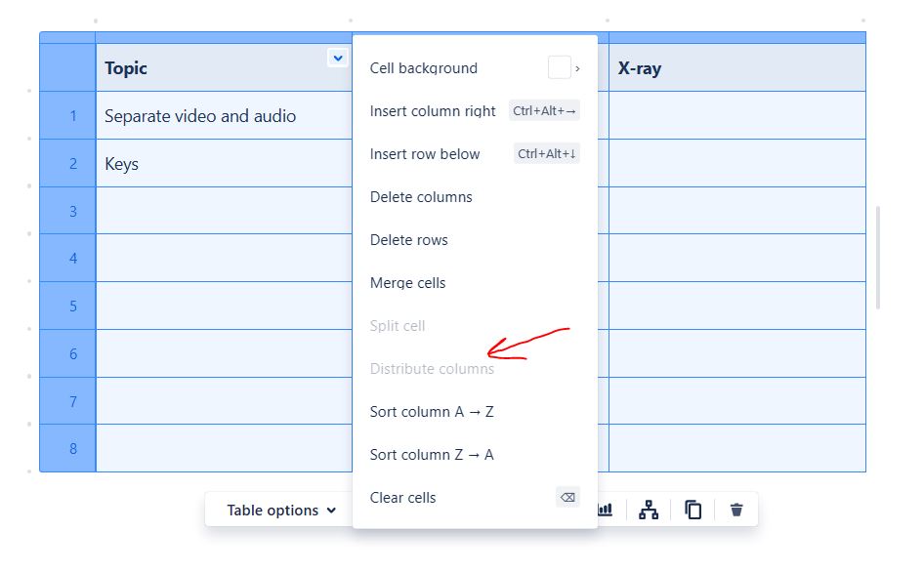Click Delete columns in the context menu
924x573 pixels.
[x=421, y=197]
